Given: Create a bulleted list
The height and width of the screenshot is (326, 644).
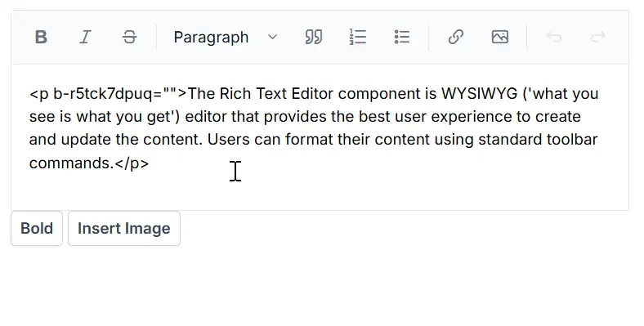Looking at the screenshot, I should click(x=401, y=37).
